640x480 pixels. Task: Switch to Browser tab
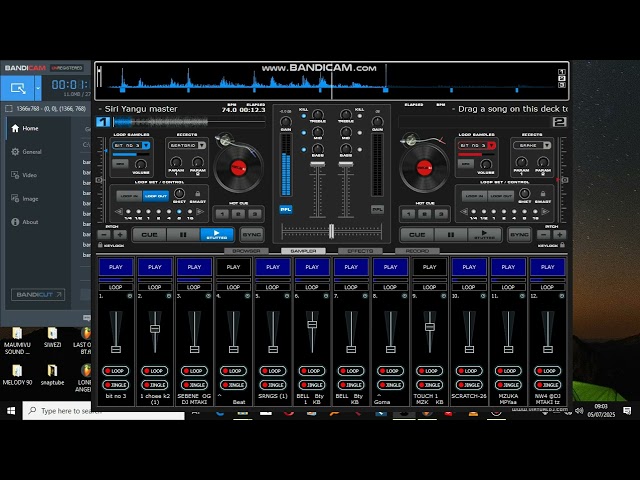[246, 251]
